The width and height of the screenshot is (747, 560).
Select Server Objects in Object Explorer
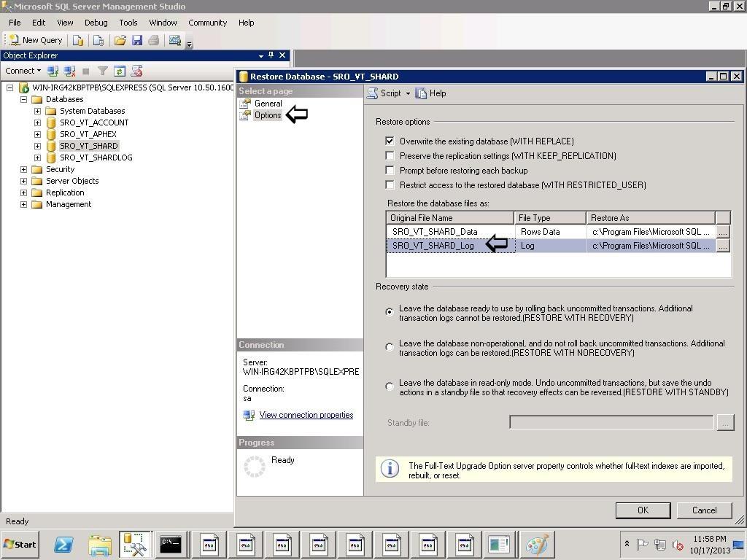tap(72, 181)
